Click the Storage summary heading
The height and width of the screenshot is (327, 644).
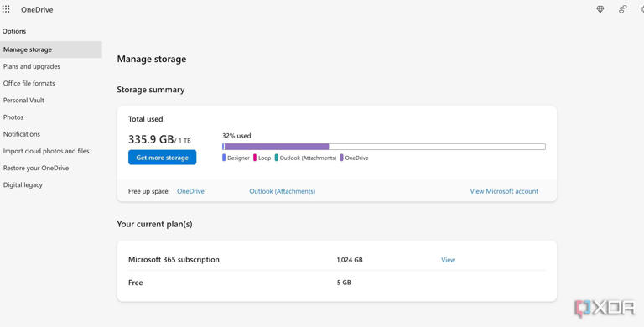[151, 90]
